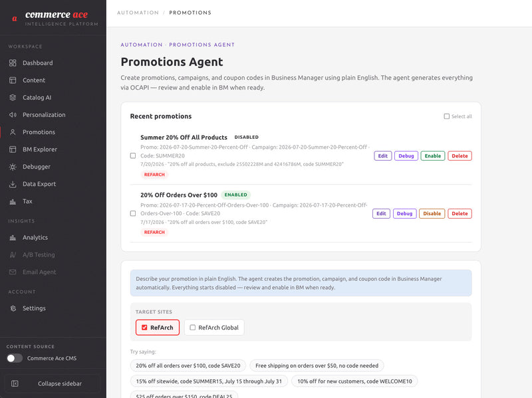Click the REFARCH tag under 20% Off Orders
This screenshot has height=398, width=532.
[154, 233]
